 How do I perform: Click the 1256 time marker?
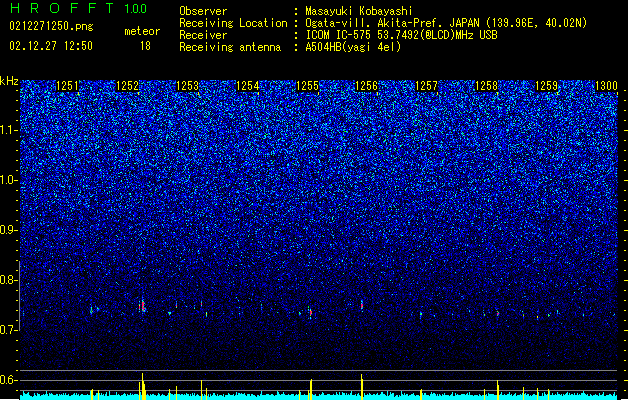367,86
